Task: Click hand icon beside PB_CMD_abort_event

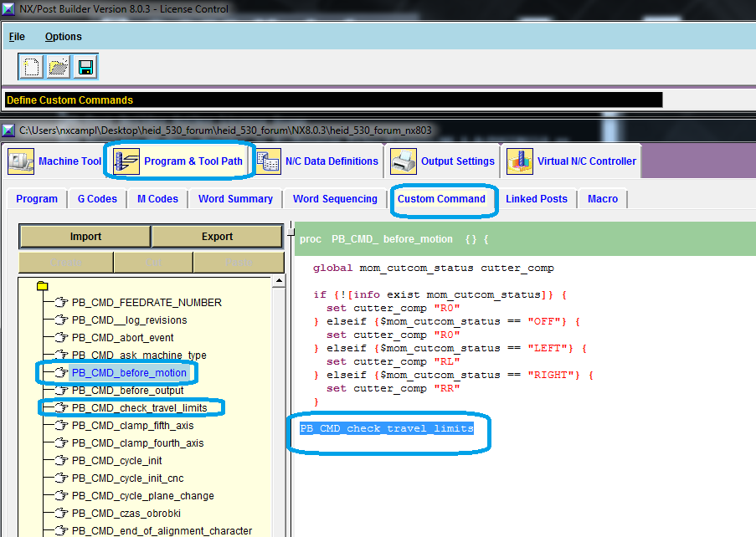Action: pyautogui.click(x=61, y=338)
